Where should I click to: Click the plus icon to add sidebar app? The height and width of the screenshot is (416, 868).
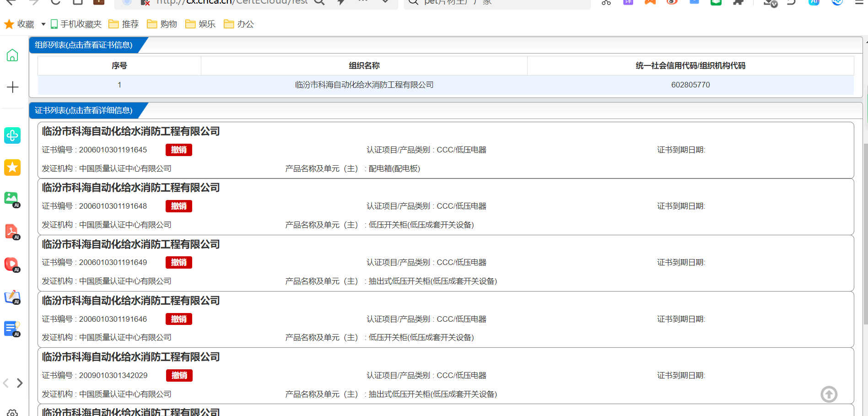click(12, 87)
